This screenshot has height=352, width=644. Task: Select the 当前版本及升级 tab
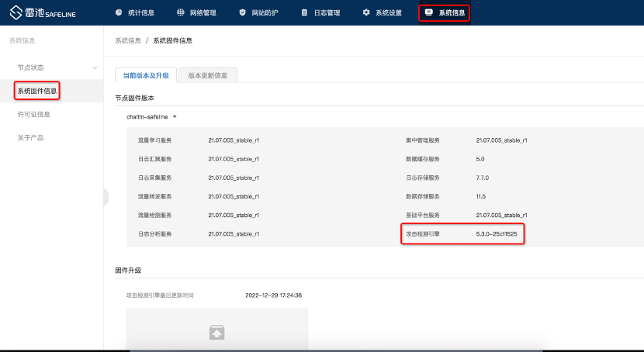click(145, 75)
